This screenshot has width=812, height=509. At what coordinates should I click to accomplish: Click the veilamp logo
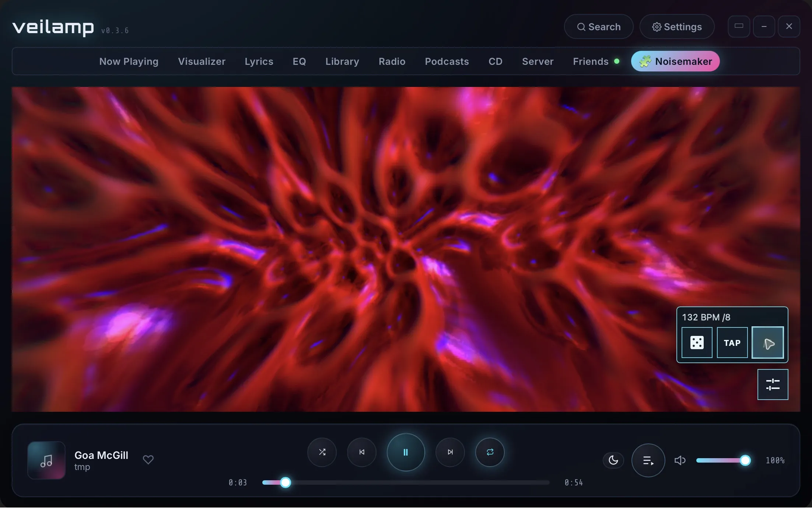click(53, 28)
